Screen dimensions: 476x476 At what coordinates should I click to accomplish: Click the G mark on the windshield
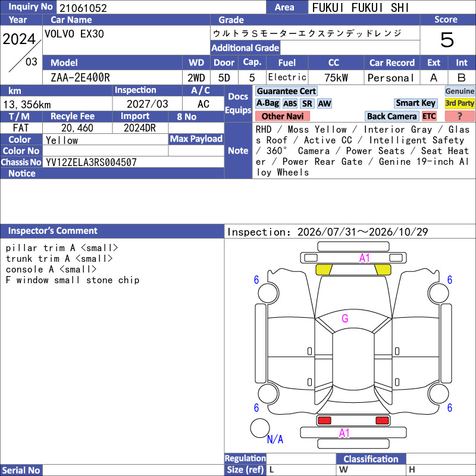345,318
